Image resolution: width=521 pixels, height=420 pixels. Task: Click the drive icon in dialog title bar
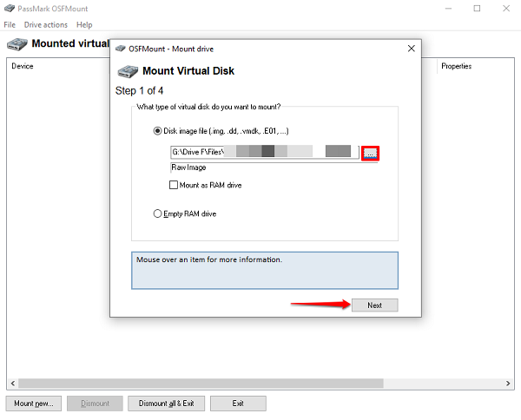click(x=121, y=49)
